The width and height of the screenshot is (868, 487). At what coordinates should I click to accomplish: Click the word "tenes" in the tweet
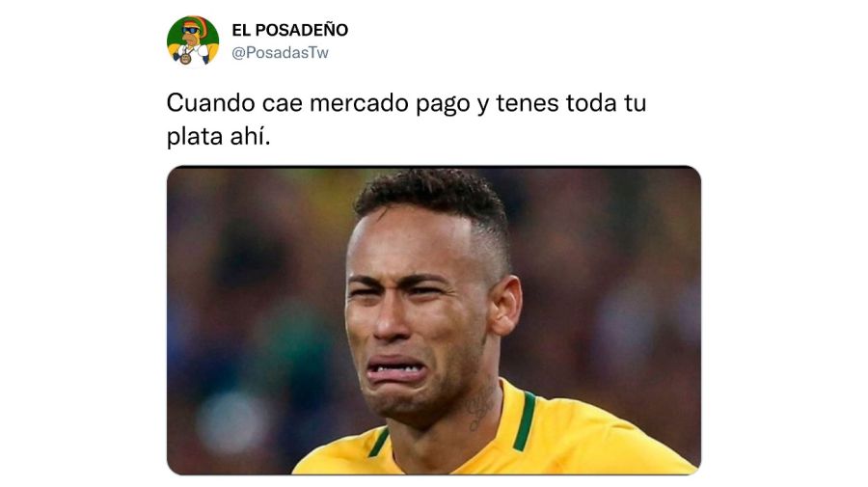tap(527, 104)
